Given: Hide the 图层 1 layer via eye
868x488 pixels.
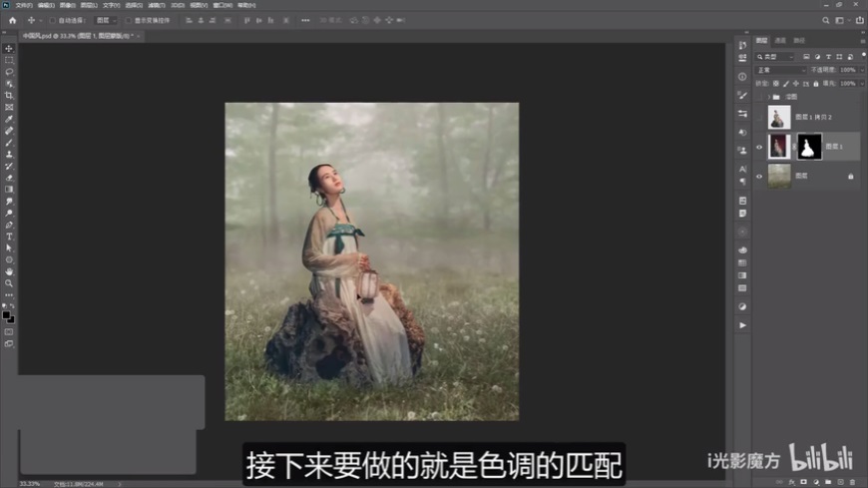Looking at the screenshot, I should click(x=759, y=148).
